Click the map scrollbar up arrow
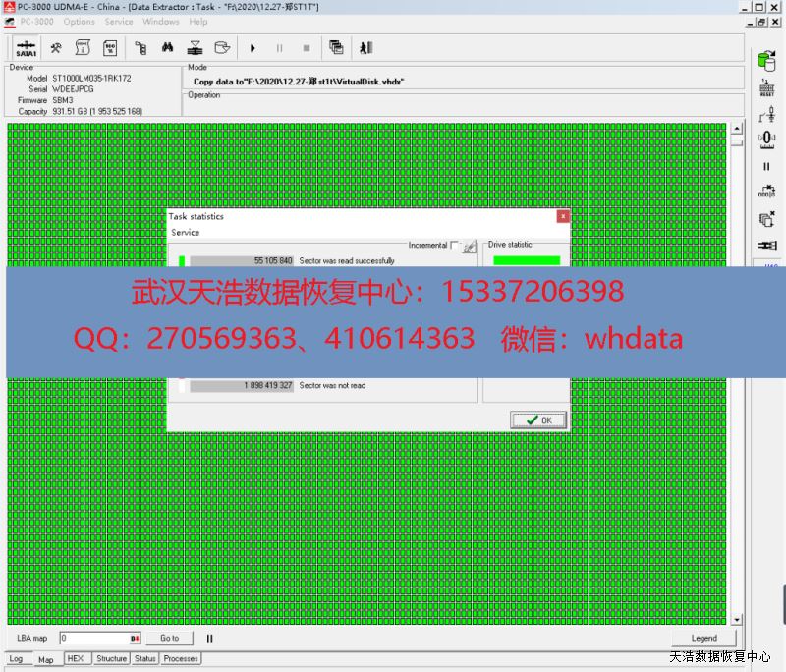Screen dimensions: 786x672 click(x=737, y=129)
